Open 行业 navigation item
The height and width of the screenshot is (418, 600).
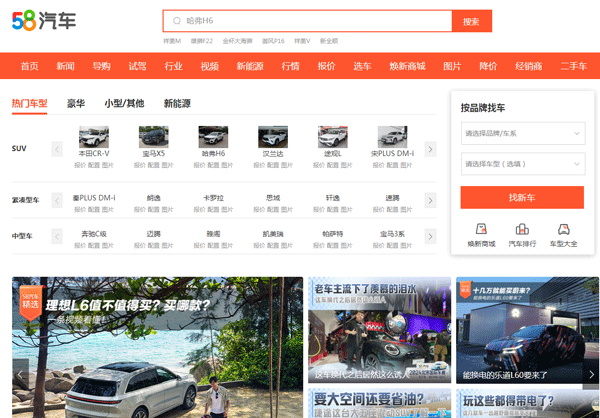click(x=173, y=66)
